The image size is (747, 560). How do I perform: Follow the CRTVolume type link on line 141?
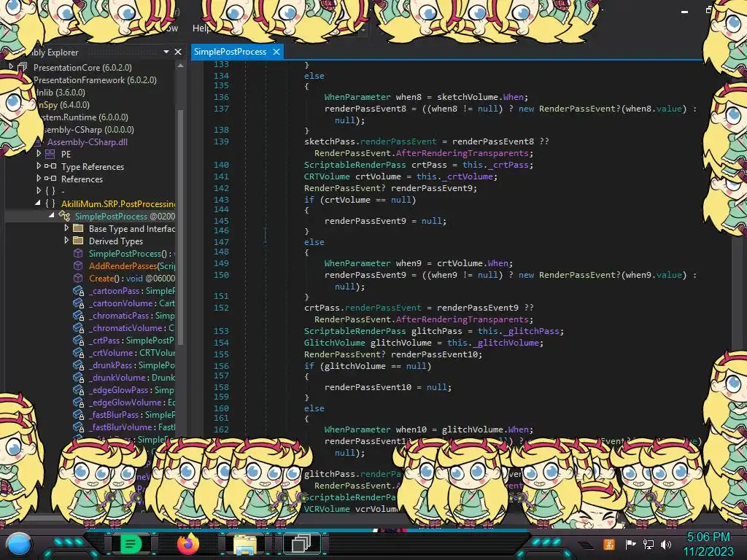click(327, 176)
